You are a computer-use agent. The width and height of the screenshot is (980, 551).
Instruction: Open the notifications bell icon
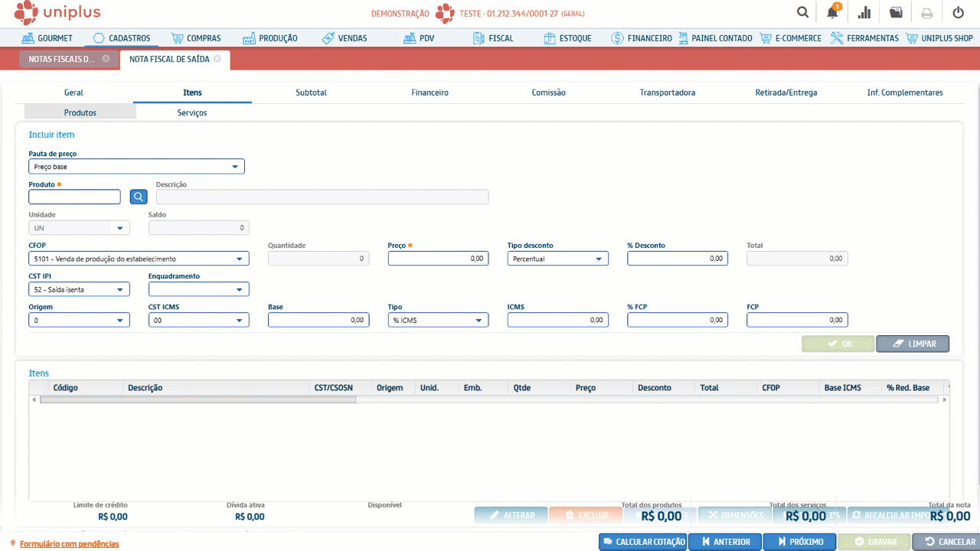pos(832,12)
